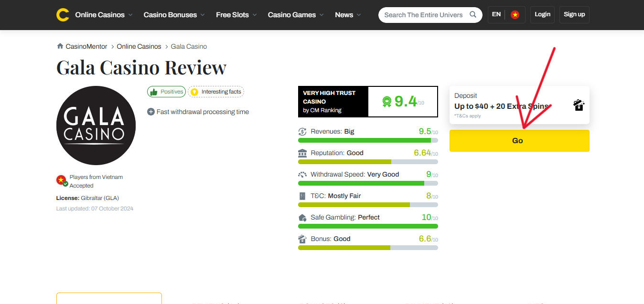644x304 pixels.
Task: Expand the Casino Games menu
Action: click(x=296, y=15)
